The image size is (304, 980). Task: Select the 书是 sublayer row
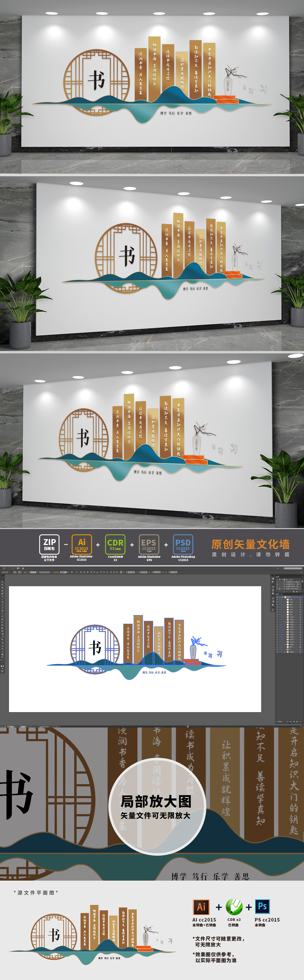[289, 602]
